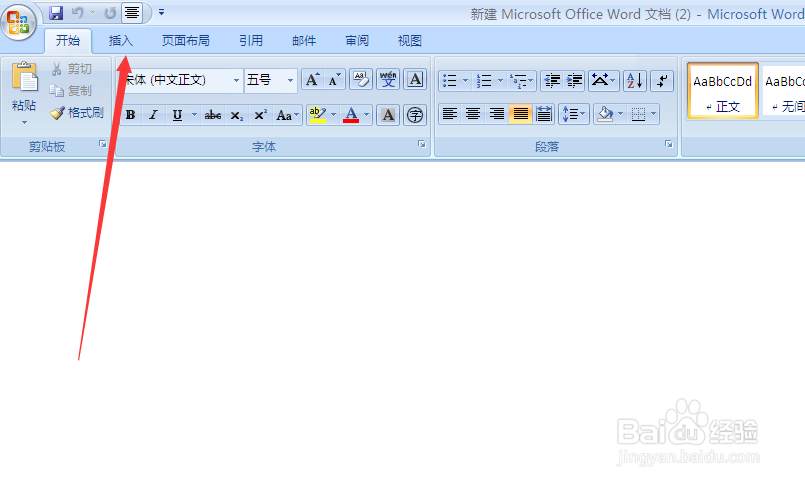Open the phonetic guide wén icon
805x485 pixels.
click(388, 80)
